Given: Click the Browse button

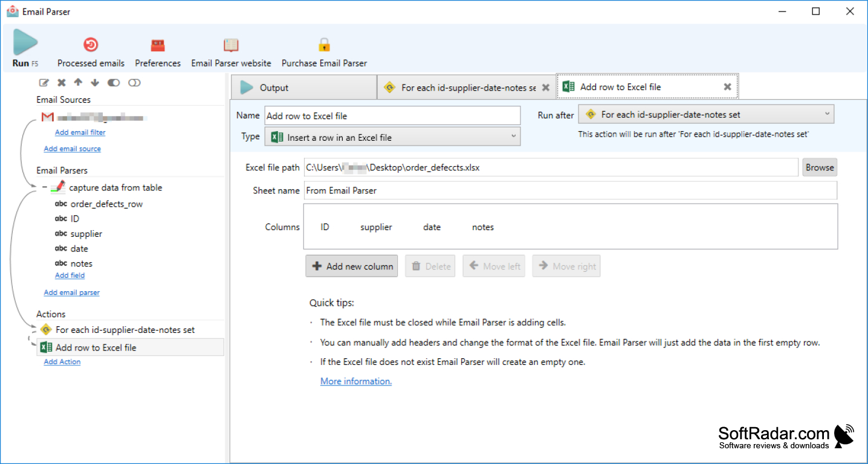Looking at the screenshot, I should click(820, 167).
